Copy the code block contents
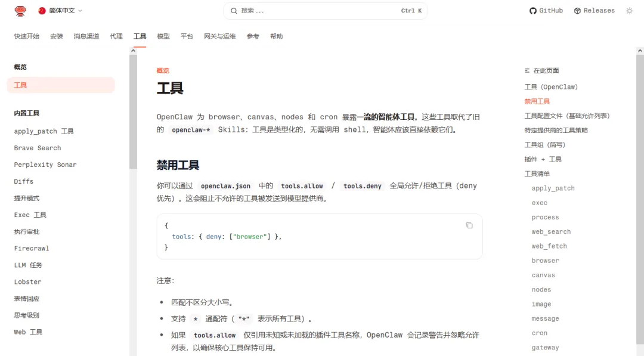The image size is (644, 356). tap(469, 225)
